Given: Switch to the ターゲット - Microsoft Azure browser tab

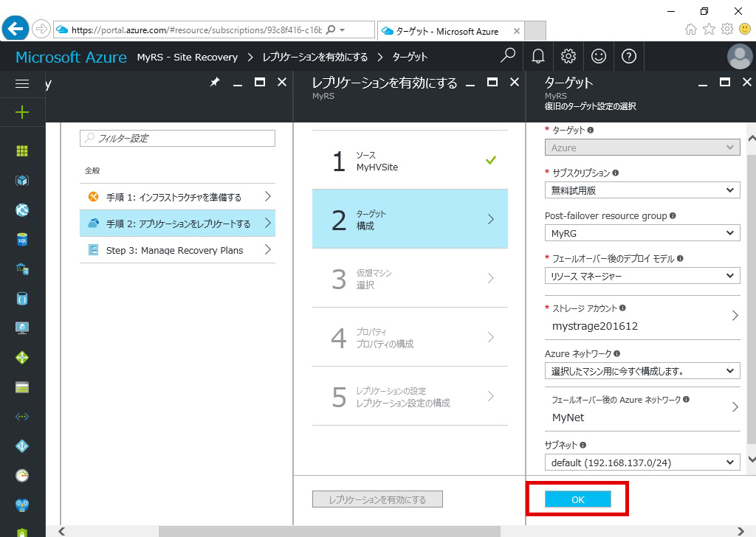Looking at the screenshot, I should [x=450, y=31].
